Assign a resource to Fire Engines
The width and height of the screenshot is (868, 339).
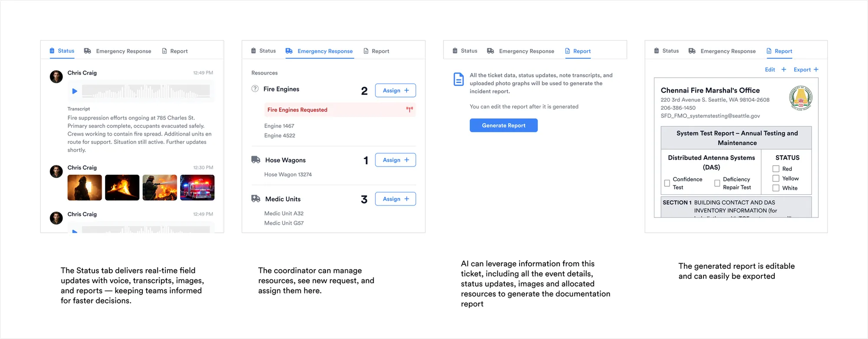click(395, 91)
